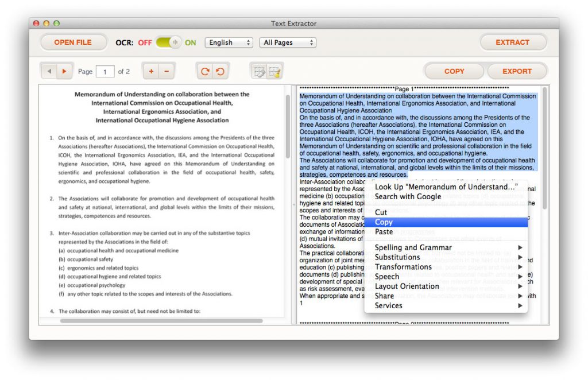588x380 pixels.
Task: Select Cut from context menu
Action: [446, 212]
